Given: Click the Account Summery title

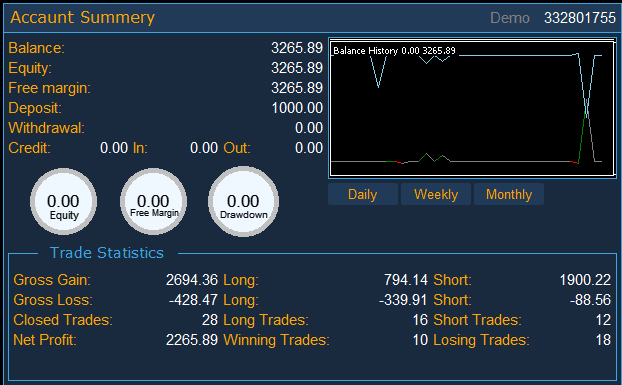Looking at the screenshot, I should 83,17.
